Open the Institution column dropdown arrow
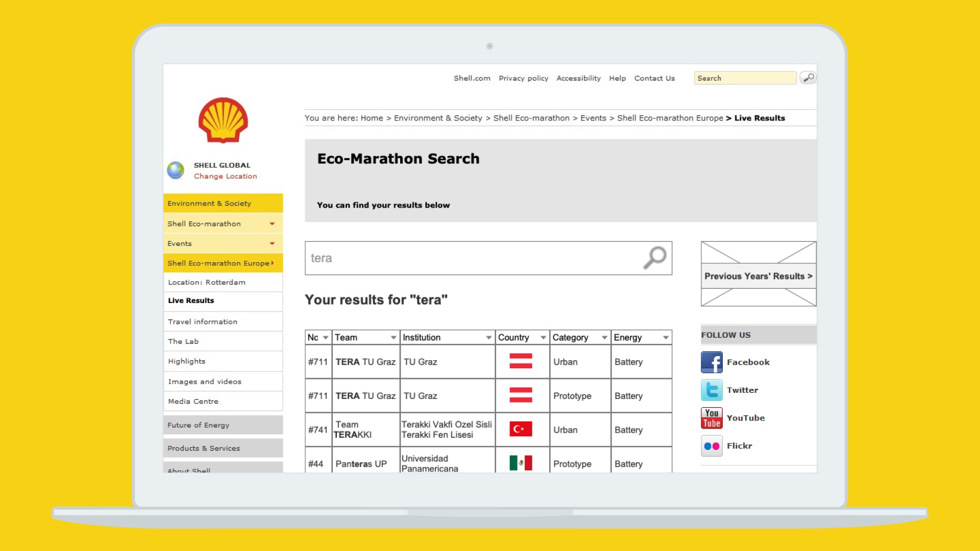 [488, 338]
